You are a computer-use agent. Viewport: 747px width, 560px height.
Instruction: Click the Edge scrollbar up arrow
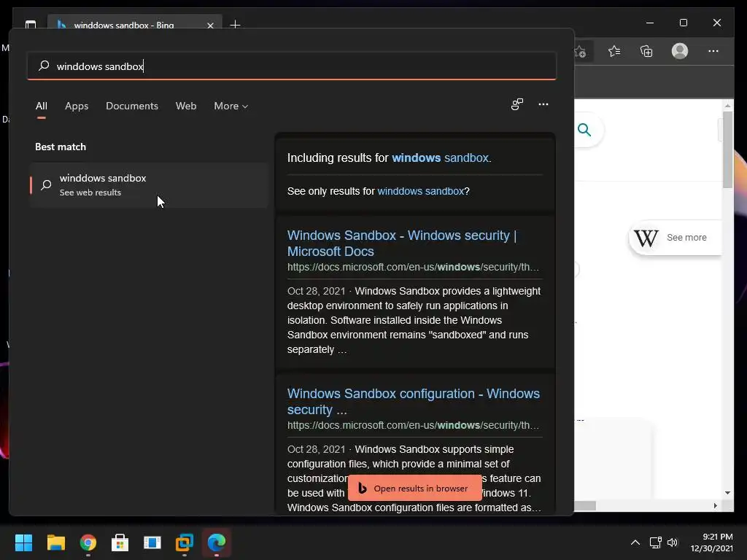(x=727, y=105)
